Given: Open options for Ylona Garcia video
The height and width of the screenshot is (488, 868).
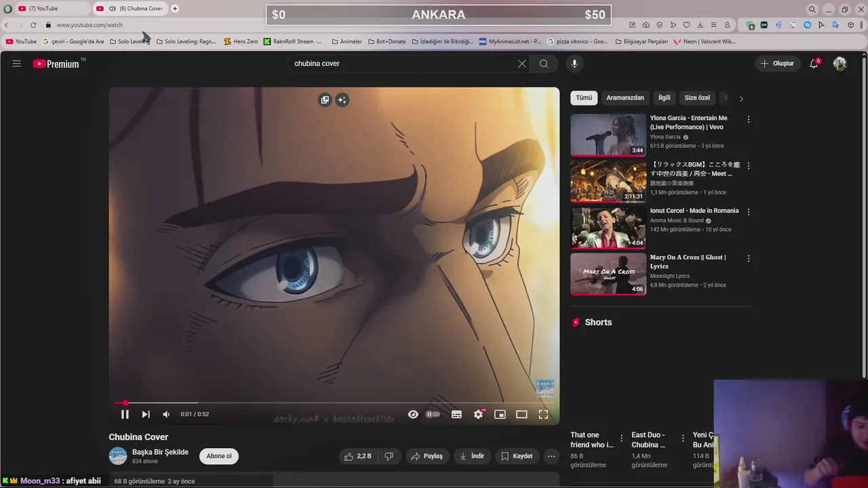Looking at the screenshot, I should point(749,119).
